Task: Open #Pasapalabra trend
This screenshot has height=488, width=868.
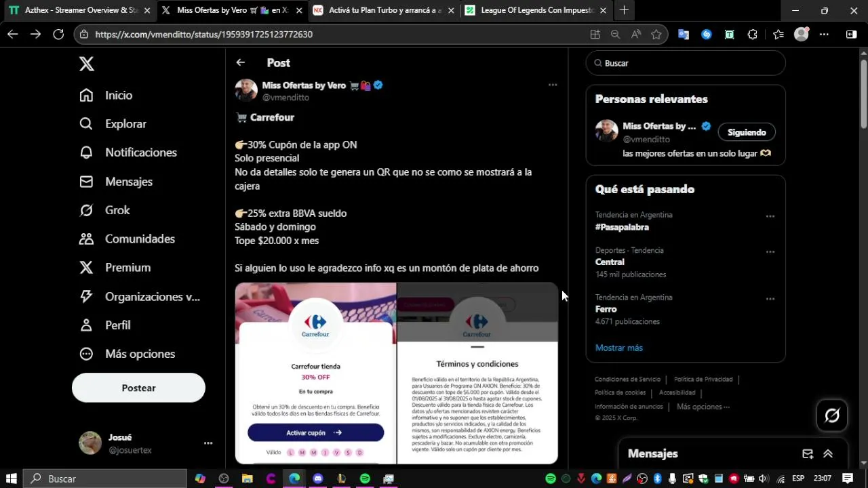Action: (622, 227)
